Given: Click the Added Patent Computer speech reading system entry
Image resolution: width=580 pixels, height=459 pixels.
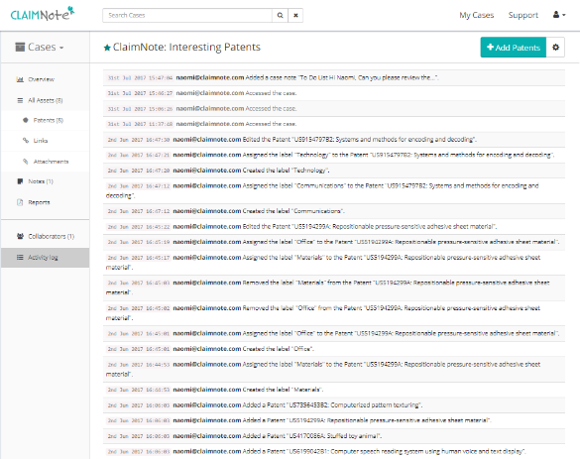Looking at the screenshot, I should point(334,451).
